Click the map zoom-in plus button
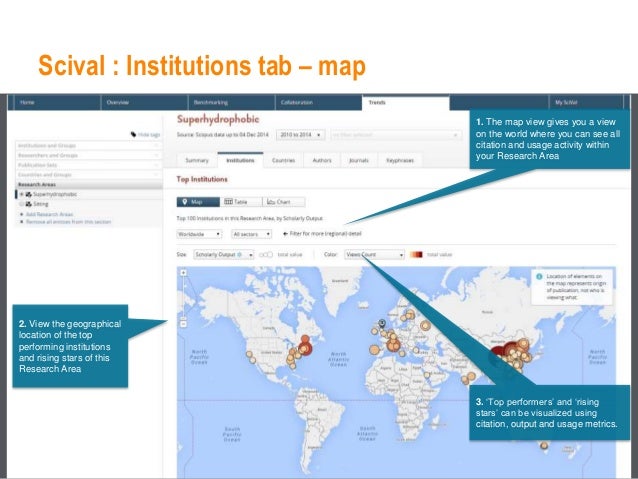 click(x=184, y=273)
